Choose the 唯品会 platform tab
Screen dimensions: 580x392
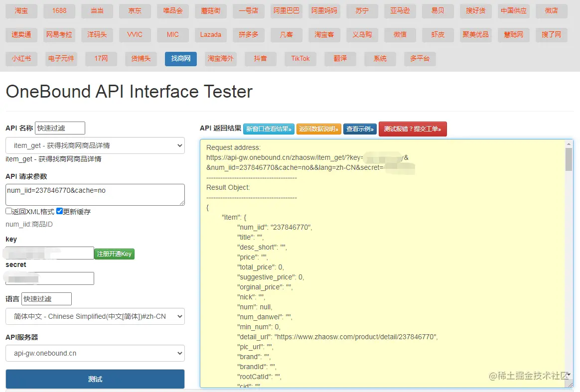(173, 11)
